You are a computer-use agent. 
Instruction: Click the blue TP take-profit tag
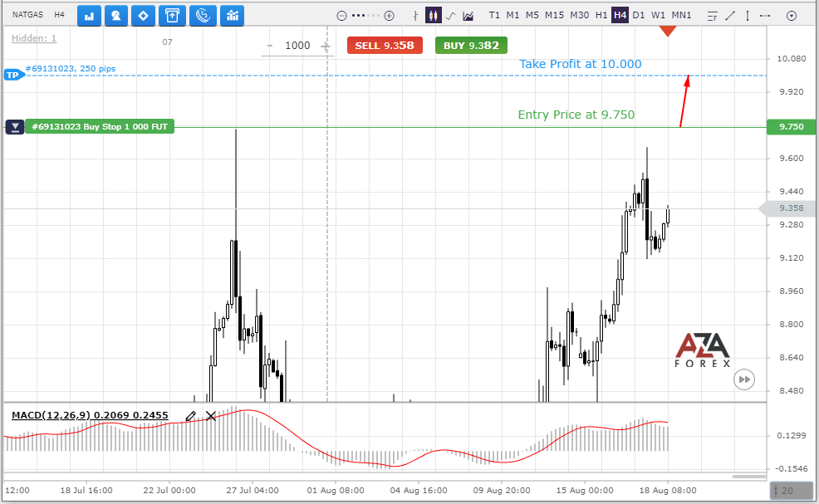click(x=13, y=76)
